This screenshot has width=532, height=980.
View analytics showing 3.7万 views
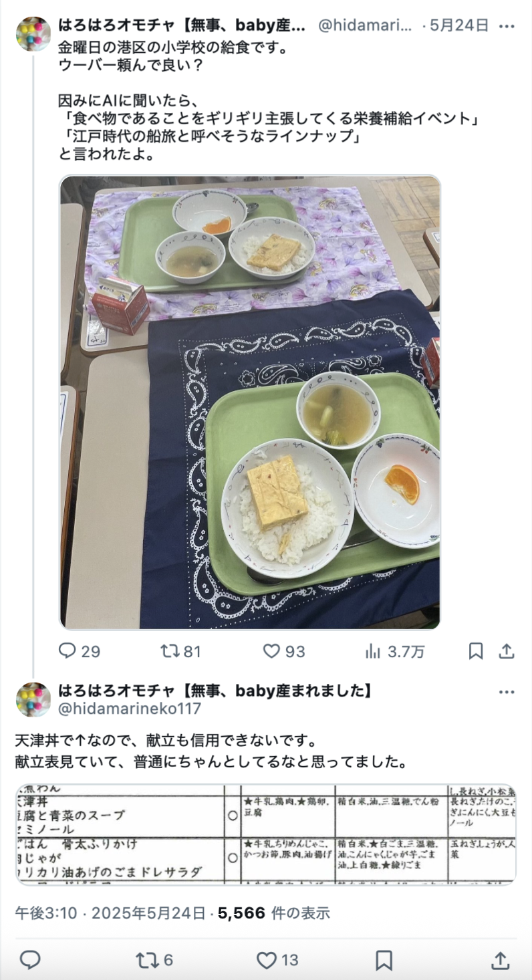[x=394, y=651]
